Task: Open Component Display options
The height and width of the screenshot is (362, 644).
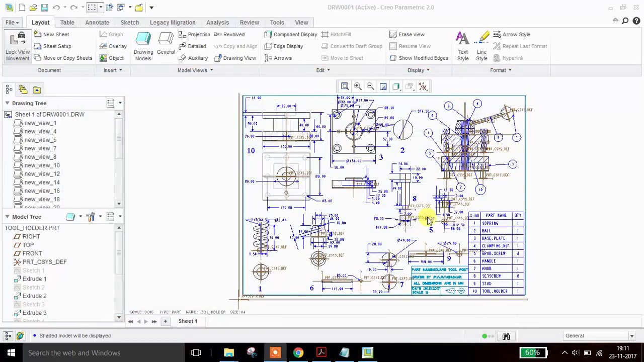Action: (291, 34)
